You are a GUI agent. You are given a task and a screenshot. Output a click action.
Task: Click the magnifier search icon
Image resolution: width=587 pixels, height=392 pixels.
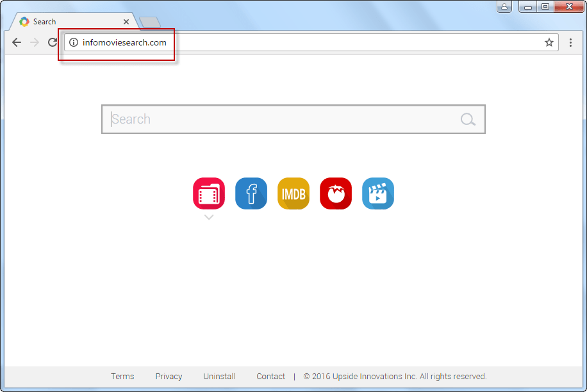point(468,119)
